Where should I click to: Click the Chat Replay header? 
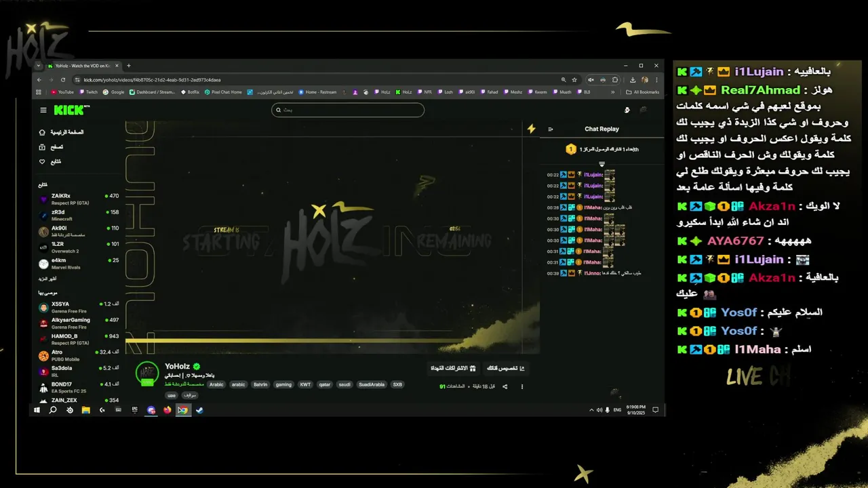(601, 129)
